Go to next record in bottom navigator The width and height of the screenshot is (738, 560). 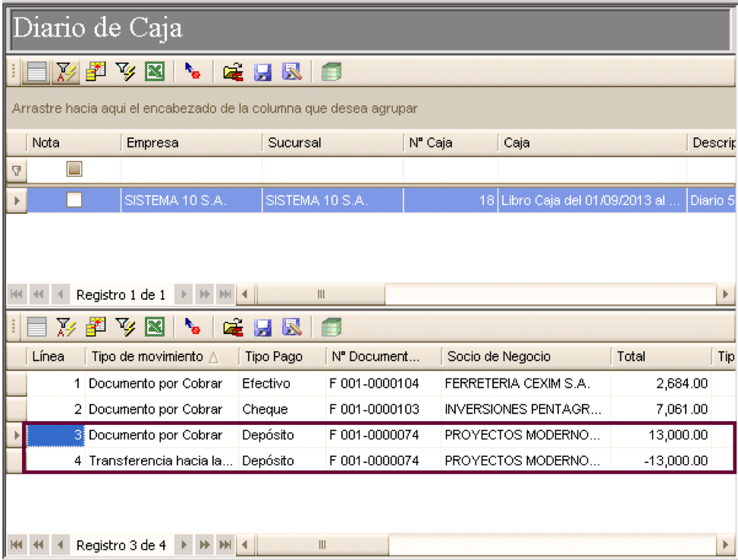point(184,545)
